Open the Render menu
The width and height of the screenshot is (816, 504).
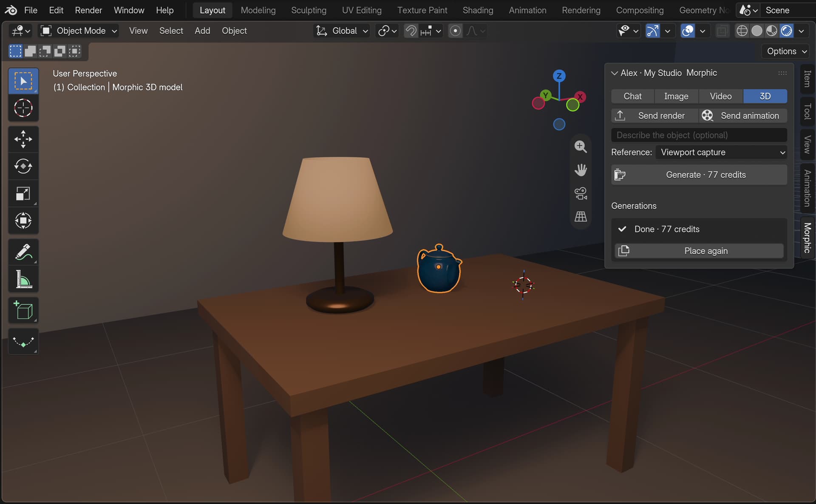pyautogui.click(x=88, y=10)
